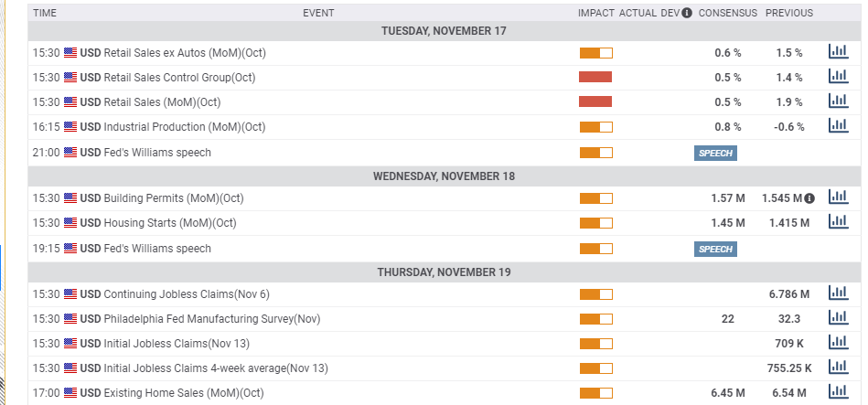Click orange impact bar for Housing Starts
The image size is (868, 405).
tap(596, 223)
